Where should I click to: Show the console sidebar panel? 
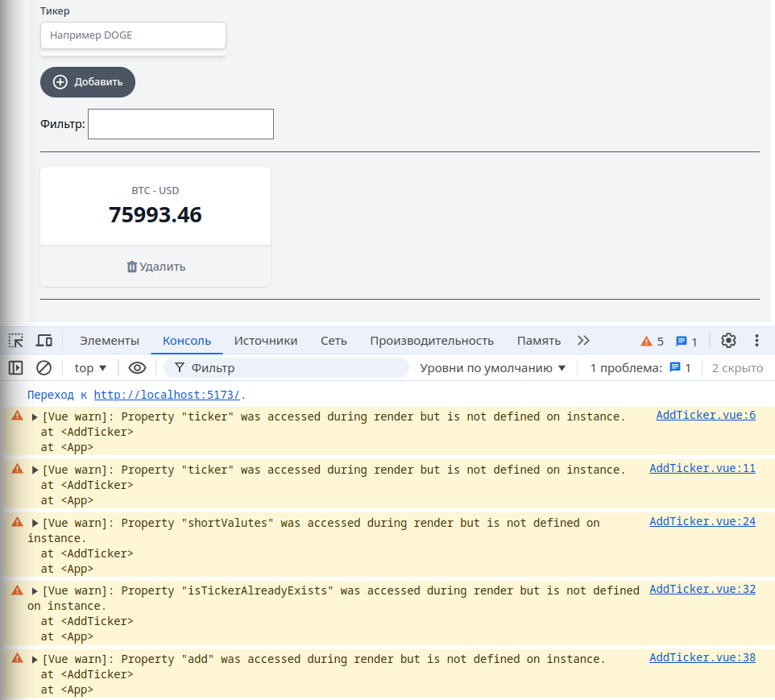coord(16,368)
